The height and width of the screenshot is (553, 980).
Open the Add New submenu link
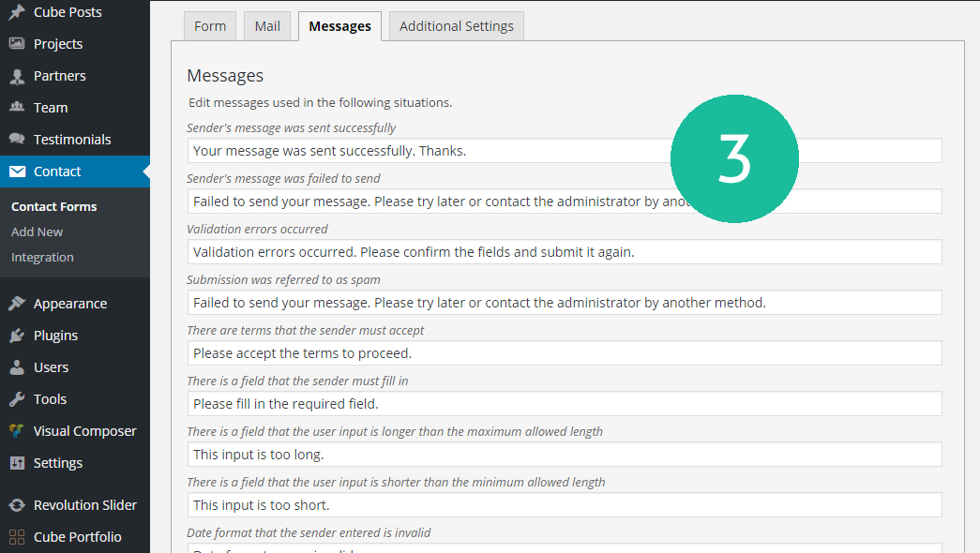click(38, 232)
